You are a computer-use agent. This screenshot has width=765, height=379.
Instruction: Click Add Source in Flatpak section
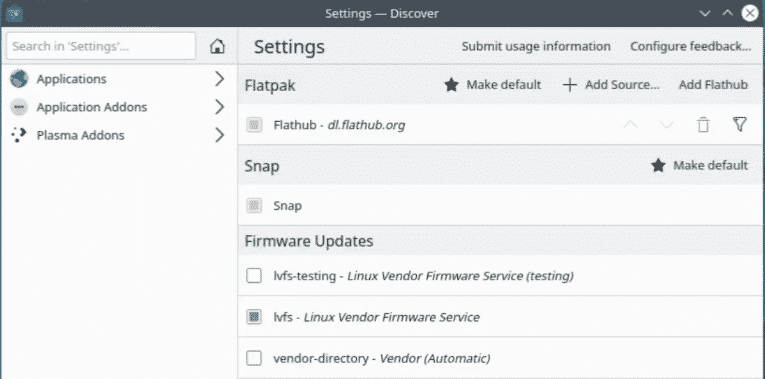(x=611, y=85)
